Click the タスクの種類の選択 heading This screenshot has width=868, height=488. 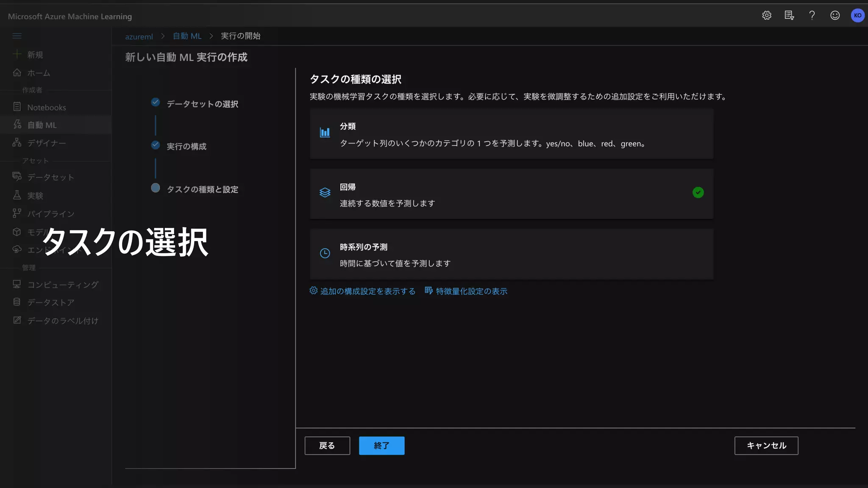pyautogui.click(x=356, y=79)
